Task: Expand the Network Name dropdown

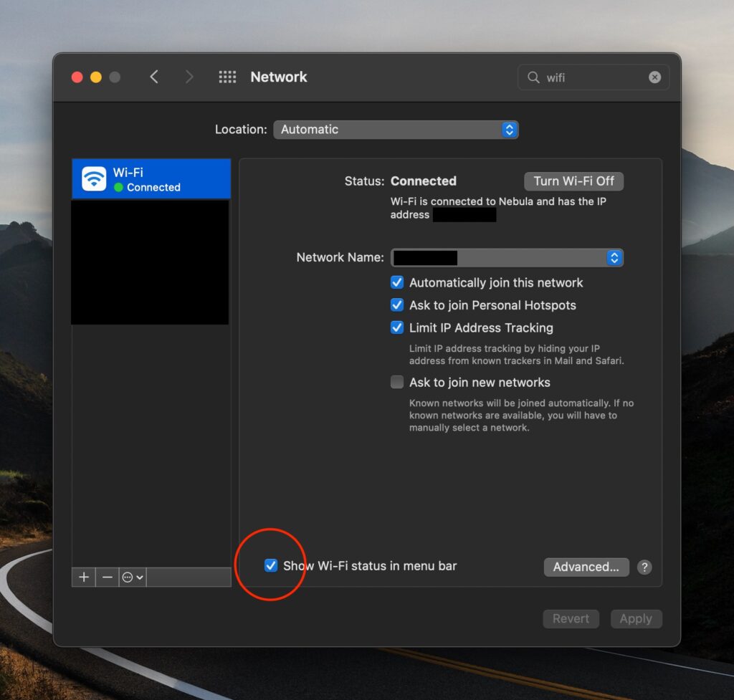Action: (614, 258)
